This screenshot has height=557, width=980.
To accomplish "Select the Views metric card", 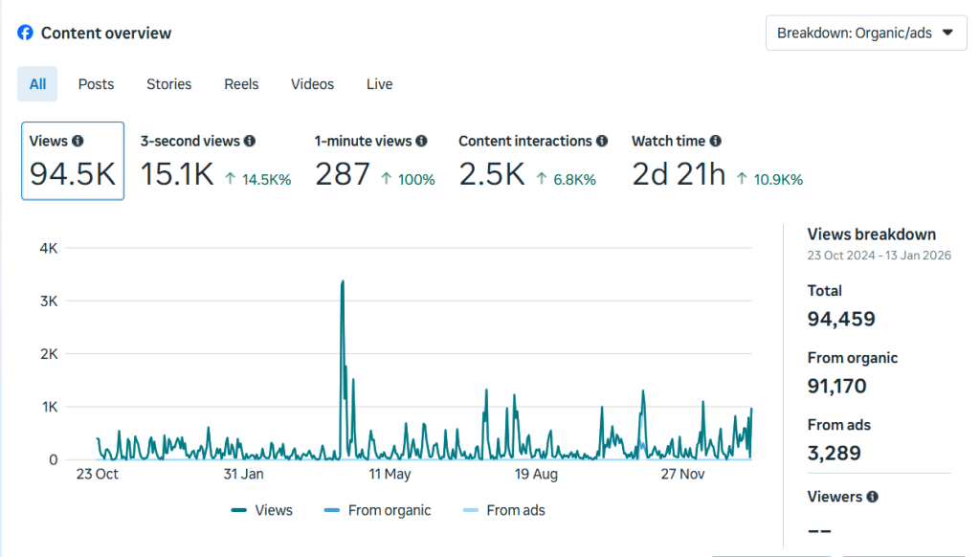I will (x=73, y=161).
